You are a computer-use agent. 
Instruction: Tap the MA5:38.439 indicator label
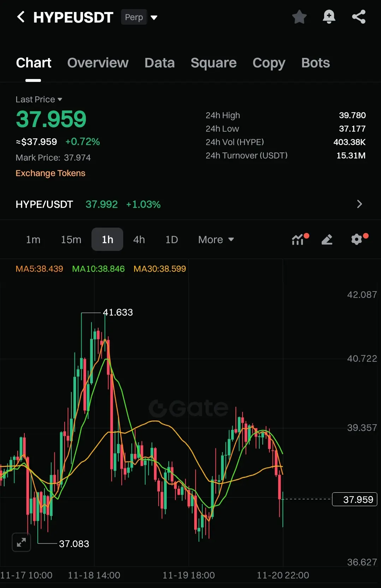click(x=39, y=269)
